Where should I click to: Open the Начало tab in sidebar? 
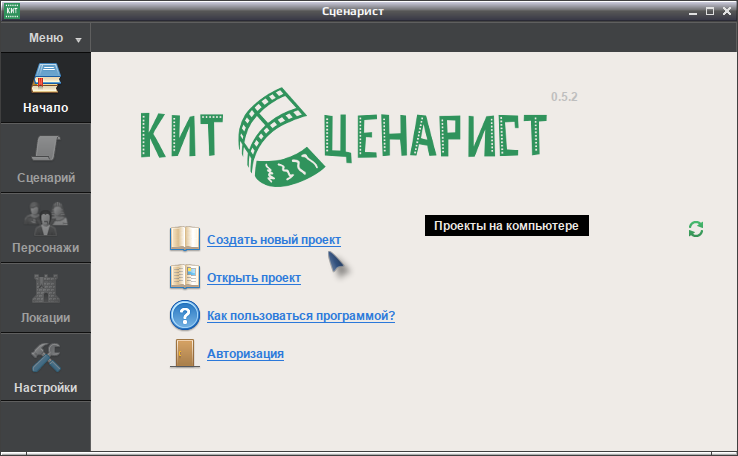pyautogui.click(x=46, y=88)
